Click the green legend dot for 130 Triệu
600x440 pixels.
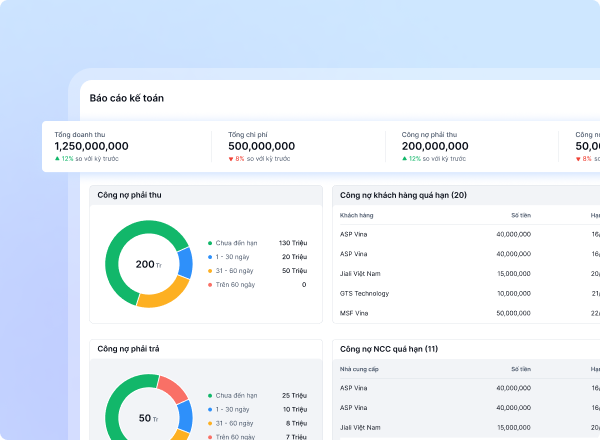[x=210, y=243]
